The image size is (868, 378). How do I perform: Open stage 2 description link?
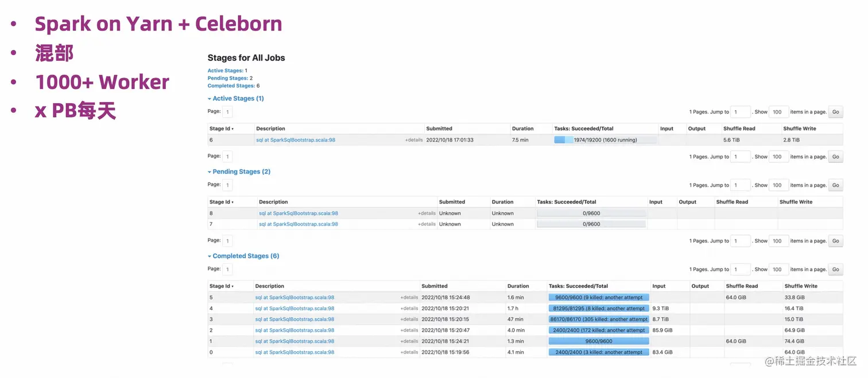click(x=294, y=330)
